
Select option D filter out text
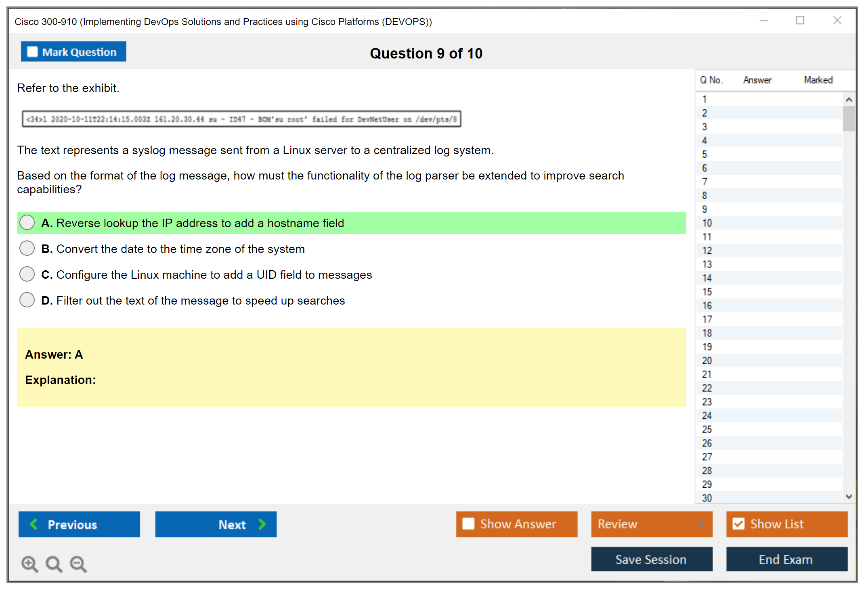[x=27, y=300]
